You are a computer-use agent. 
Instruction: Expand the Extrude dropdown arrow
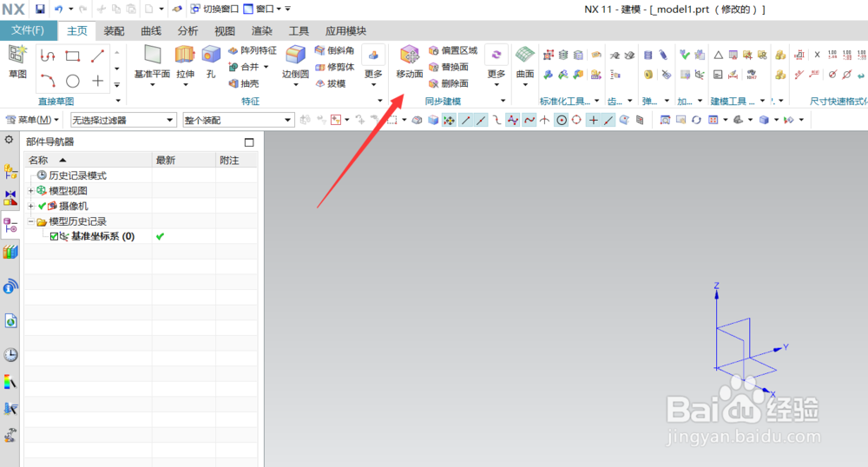(x=186, y=85)
